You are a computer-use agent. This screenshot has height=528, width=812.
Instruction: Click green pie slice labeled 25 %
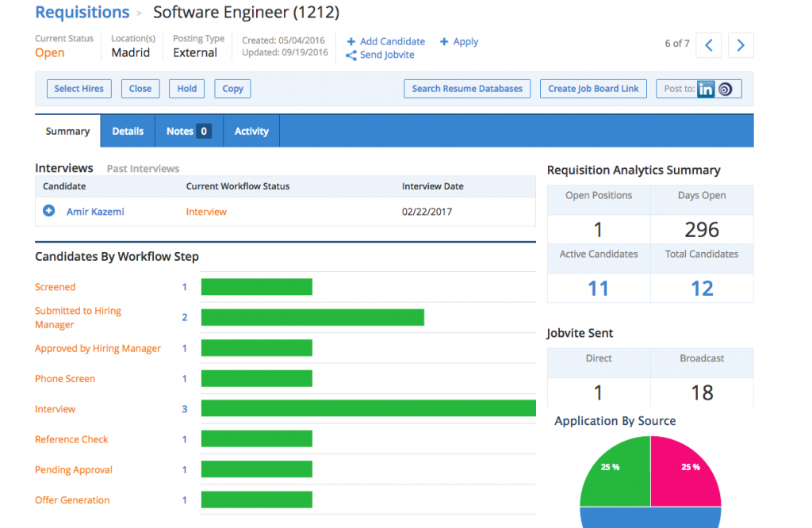click(x=622, y=479)
